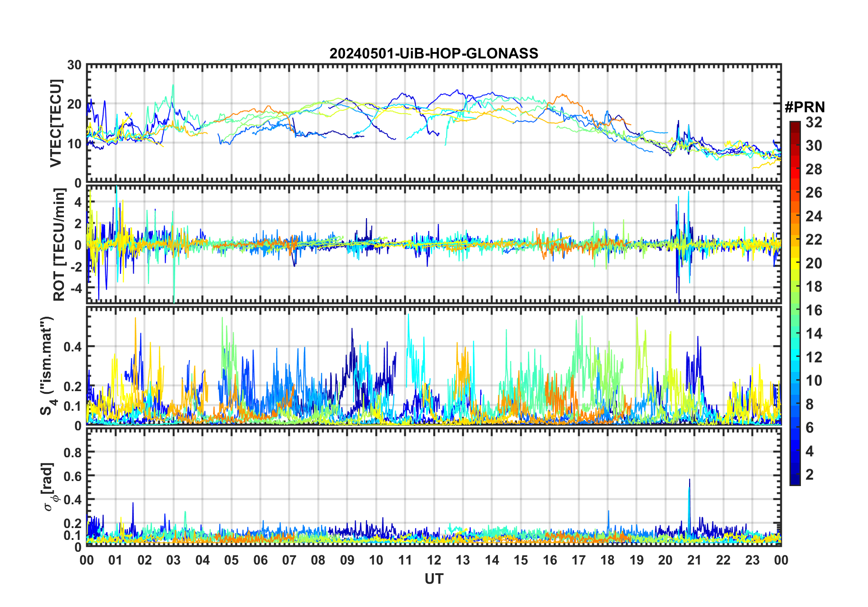Click y-axis tick 0.8 on σφ panel
The image size is (868, 607).
coord(72,452)
